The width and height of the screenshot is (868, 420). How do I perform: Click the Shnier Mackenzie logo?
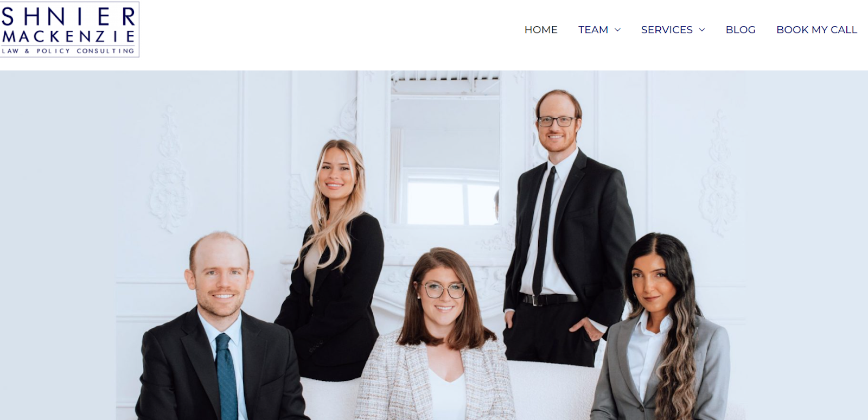(69, 29)
